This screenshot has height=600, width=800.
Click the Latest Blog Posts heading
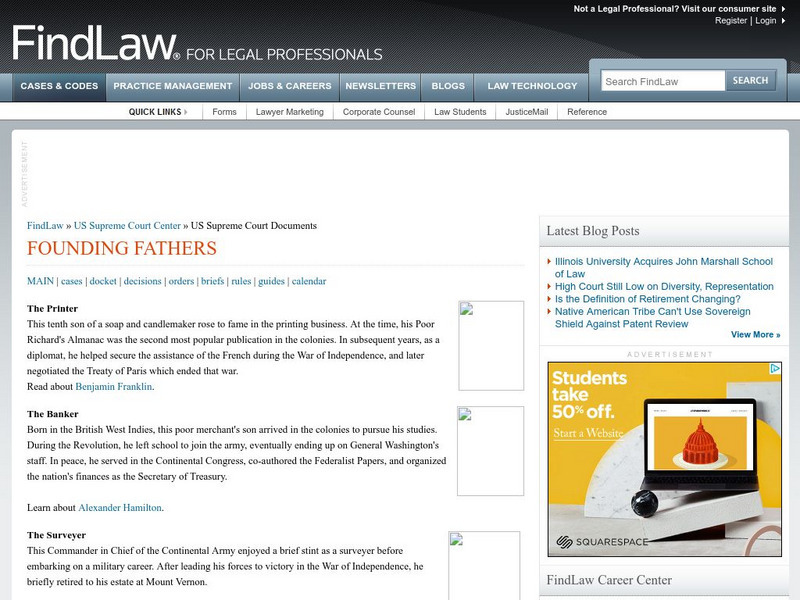593,231
